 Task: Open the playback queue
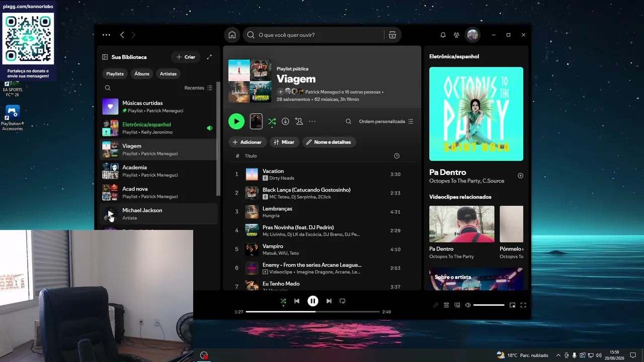click(446, 305)
